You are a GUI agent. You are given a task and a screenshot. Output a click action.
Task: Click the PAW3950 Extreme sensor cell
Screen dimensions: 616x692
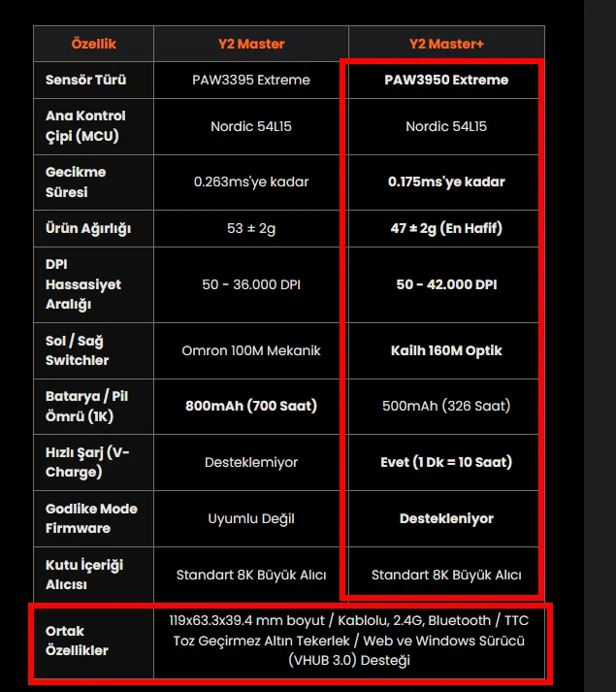point(446,80)
